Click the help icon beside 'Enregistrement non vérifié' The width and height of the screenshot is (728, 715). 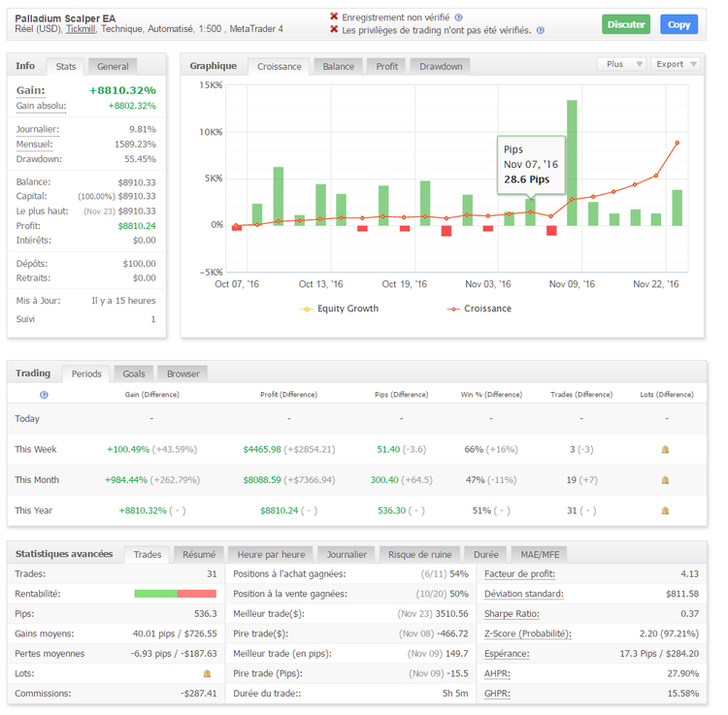coord(459,17)
